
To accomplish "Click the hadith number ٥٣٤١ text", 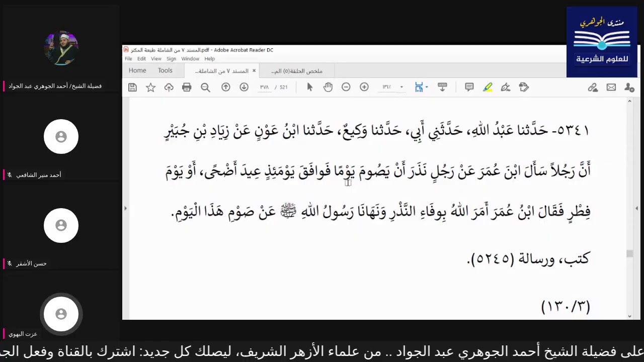I will point(573,130).
